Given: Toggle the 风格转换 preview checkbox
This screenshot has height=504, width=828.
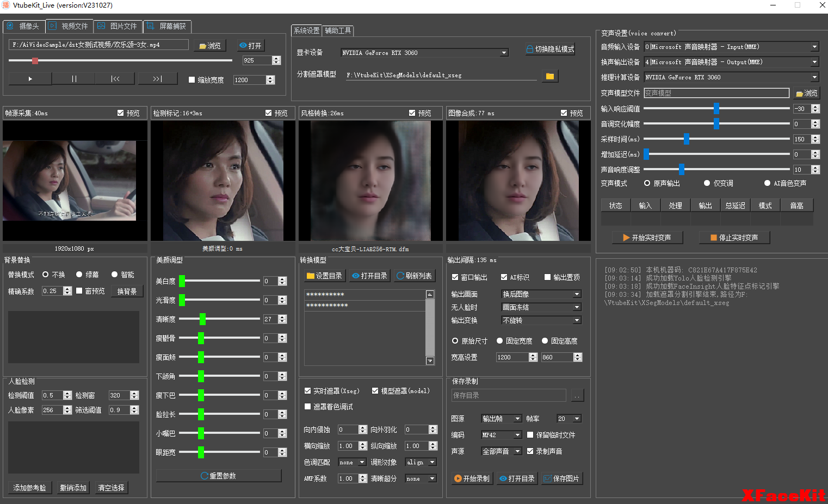Looking at the screenshot, I should (412, 113).
